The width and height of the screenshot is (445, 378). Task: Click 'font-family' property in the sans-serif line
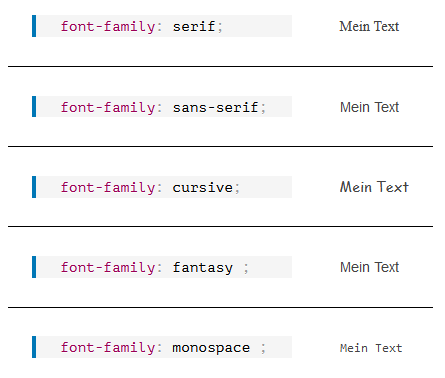(108, 107)
